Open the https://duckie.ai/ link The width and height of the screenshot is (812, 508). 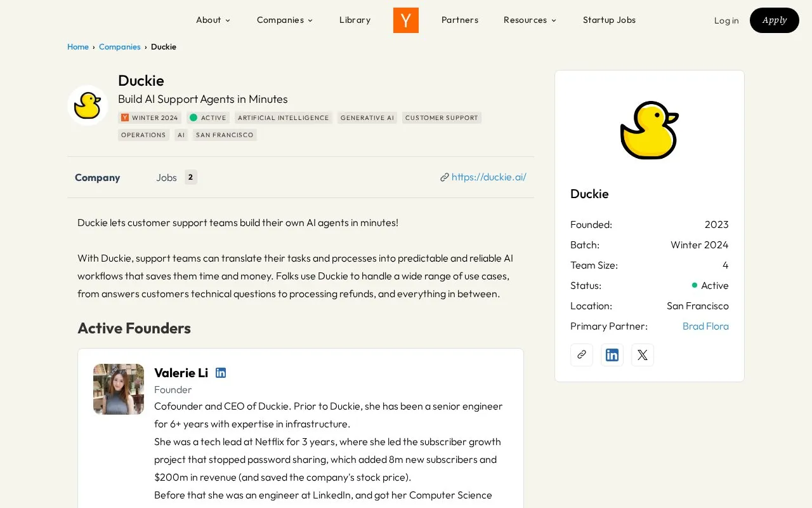[488, 177]
